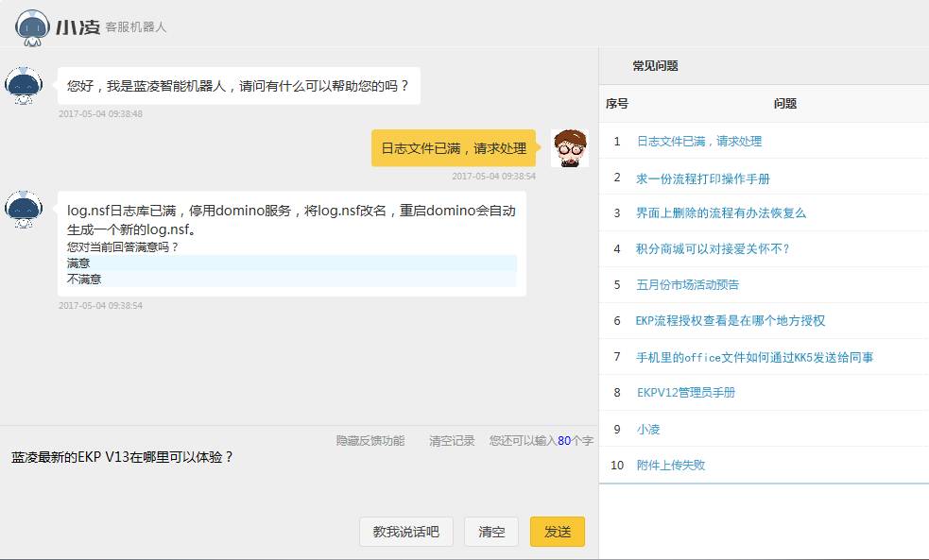Click the greeting message 您好，我是蓝凌智能机器人

click(x=239, y=86)
